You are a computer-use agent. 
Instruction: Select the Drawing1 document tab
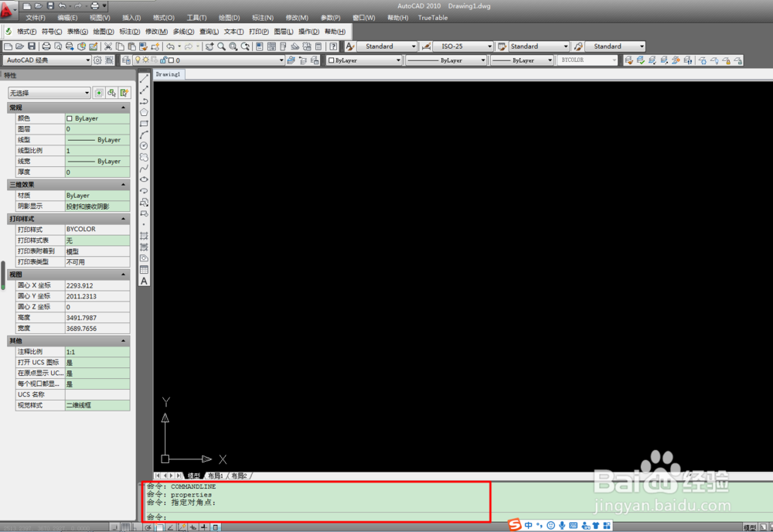coord(168,74)
